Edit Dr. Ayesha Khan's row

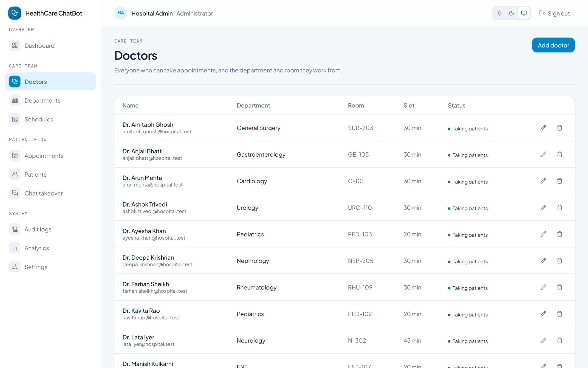tap(543, 234)
